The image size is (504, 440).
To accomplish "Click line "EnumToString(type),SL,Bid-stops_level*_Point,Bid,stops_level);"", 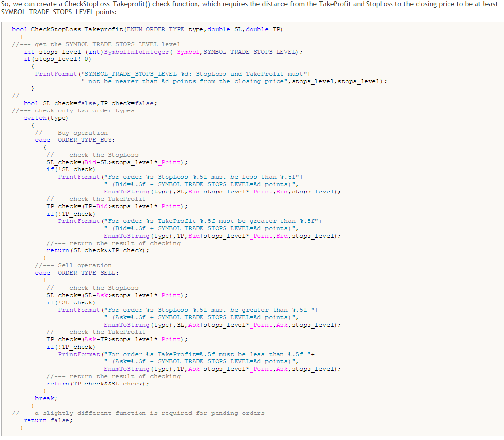I will pos(222,192).
